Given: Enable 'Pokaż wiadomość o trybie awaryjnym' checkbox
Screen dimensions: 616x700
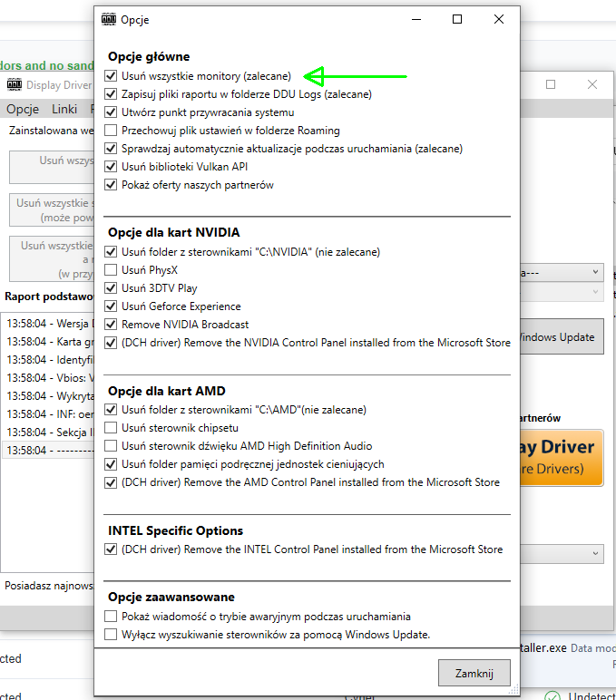Looking at the screenshot, I should (111, 617).
